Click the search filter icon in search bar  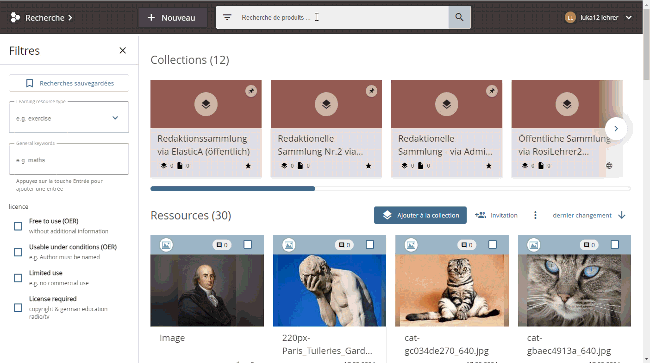(227, 17)
